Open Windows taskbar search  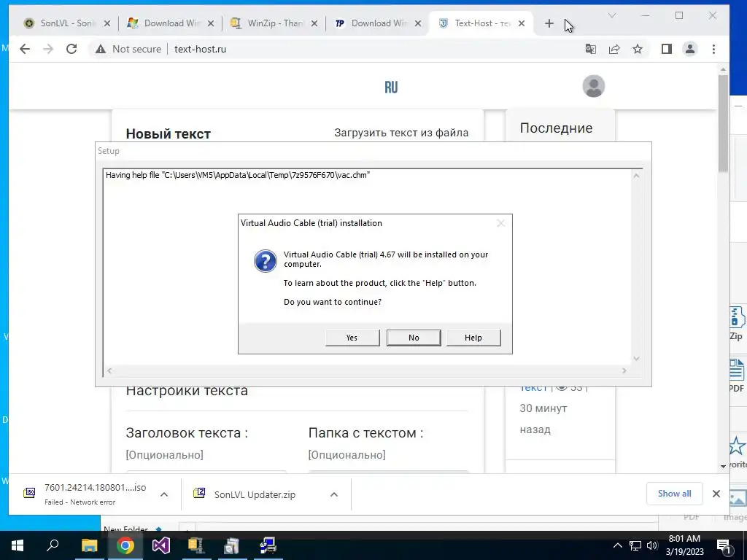point(53,545)
